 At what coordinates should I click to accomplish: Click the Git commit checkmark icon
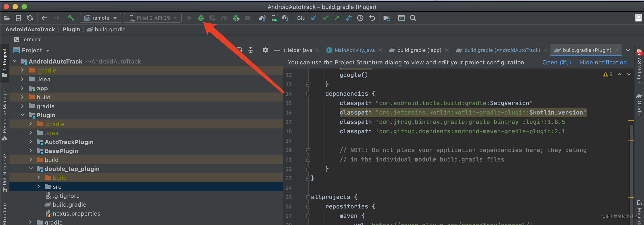pos(325,18)
